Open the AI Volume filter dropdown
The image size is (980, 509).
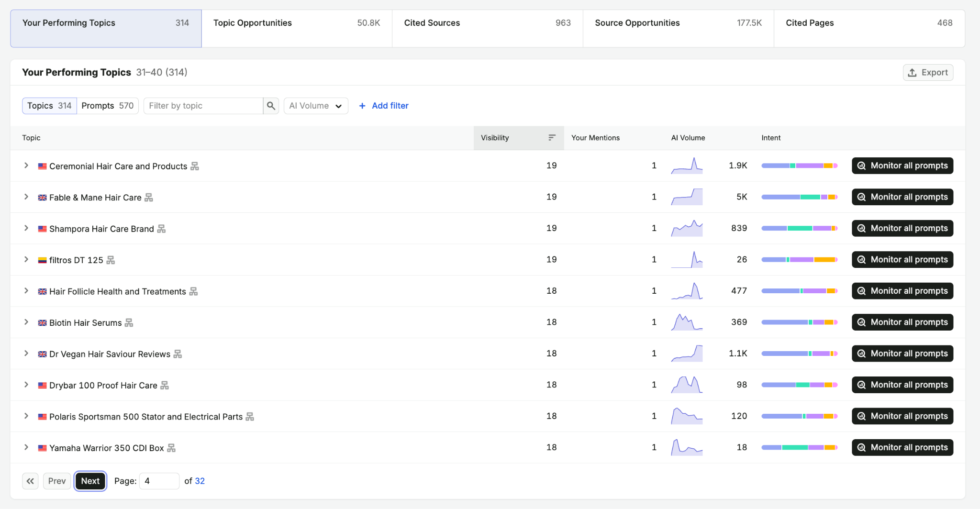click(x=316, y=106)
